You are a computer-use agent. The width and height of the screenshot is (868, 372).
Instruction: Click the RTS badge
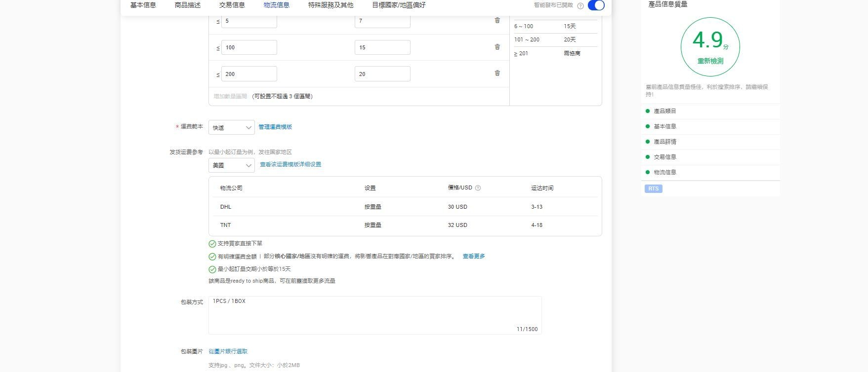click(654, 188)
